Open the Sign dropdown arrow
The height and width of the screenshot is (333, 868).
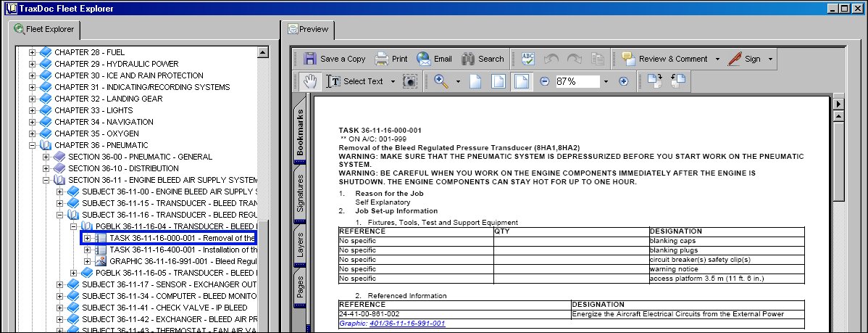770,59
